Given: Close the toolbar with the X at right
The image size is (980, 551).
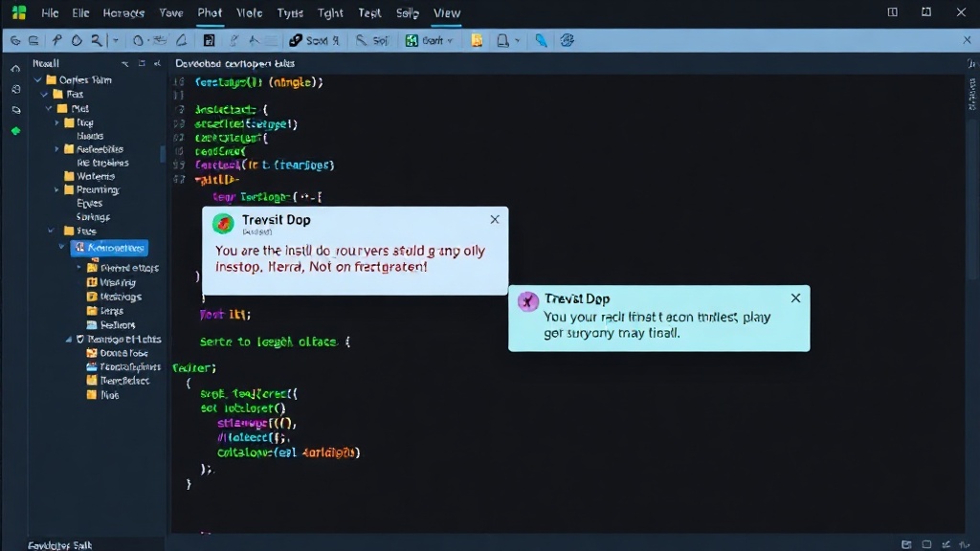Looking at the screenshot, I should [x=967, y=40].
